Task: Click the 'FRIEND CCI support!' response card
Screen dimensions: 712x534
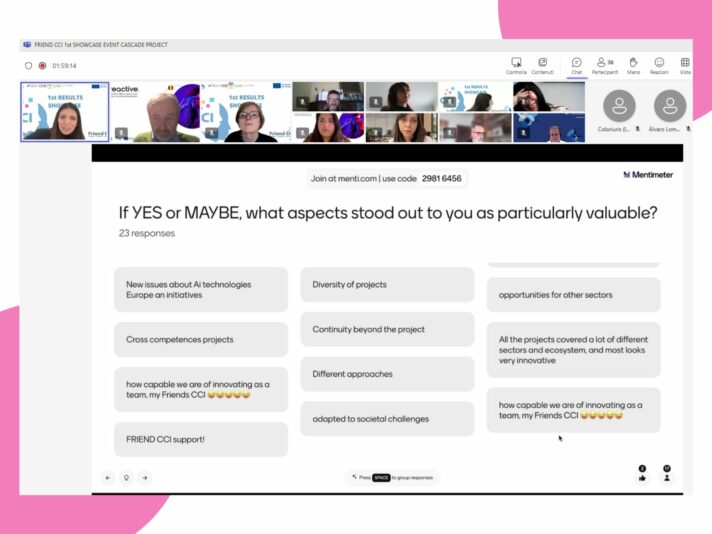Action: click(x=200, y=439)
